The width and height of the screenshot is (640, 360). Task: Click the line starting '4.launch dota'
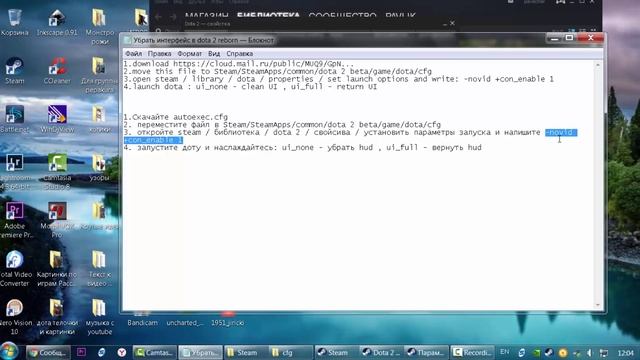250,87
